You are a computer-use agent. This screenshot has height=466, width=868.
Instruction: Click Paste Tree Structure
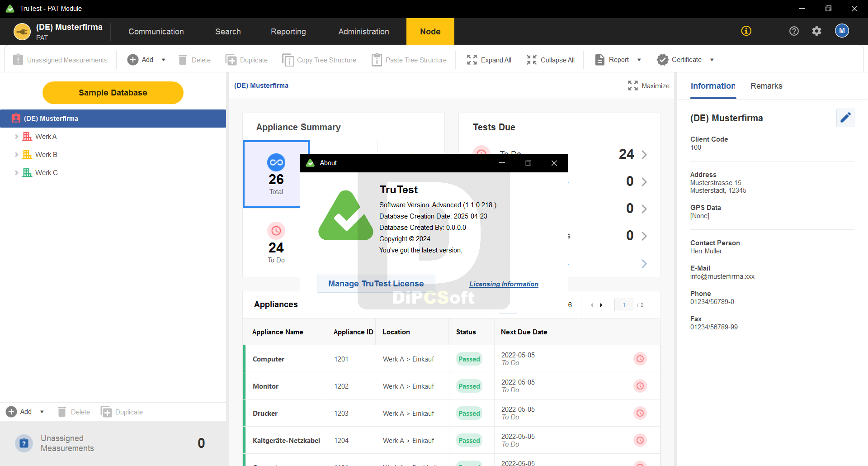click(409, 60)
